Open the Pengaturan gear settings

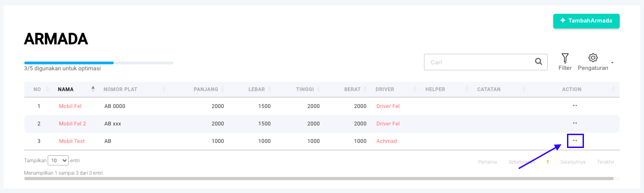click(593, 58)
